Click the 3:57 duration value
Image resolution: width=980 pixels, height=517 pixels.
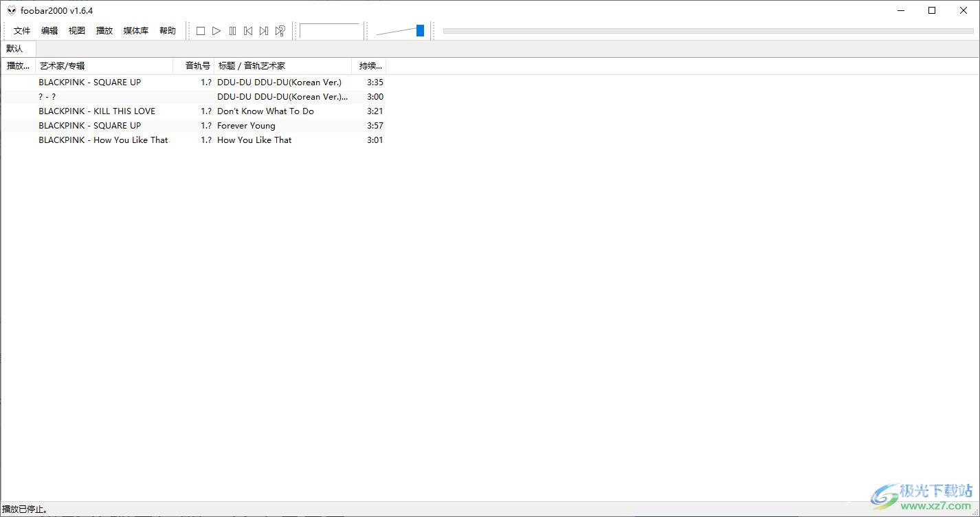(375, 126)
